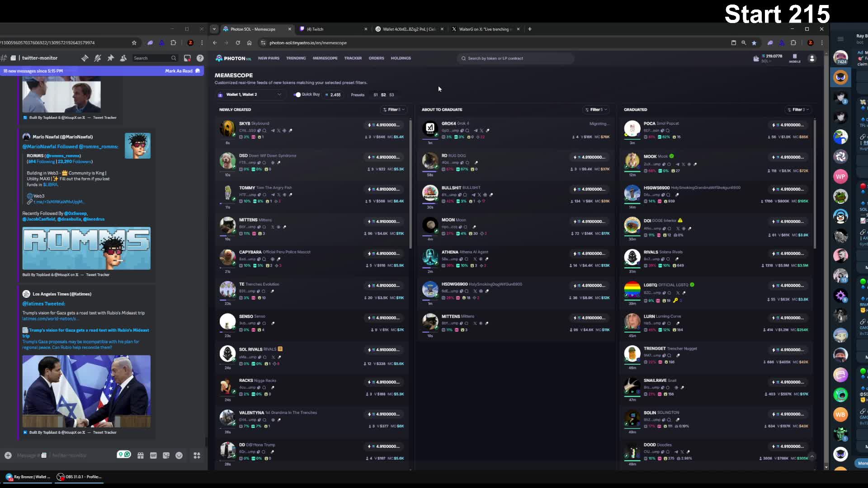This screenshot has width=868, height=488.
Task: Switch to Wallet PnL Cielo tab
Action: [x=409, y=29]
